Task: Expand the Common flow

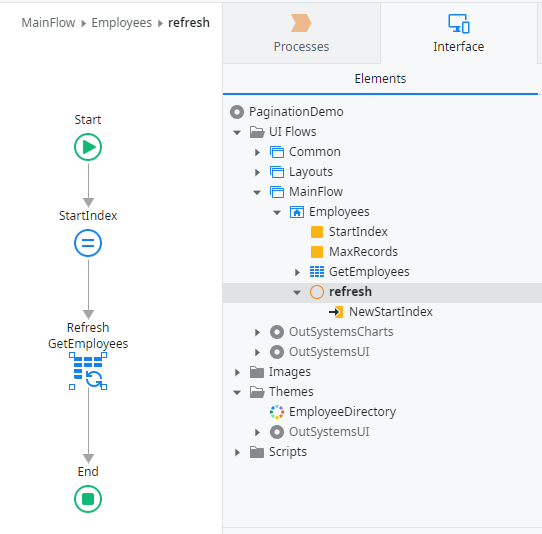Action: click(257, 152)
